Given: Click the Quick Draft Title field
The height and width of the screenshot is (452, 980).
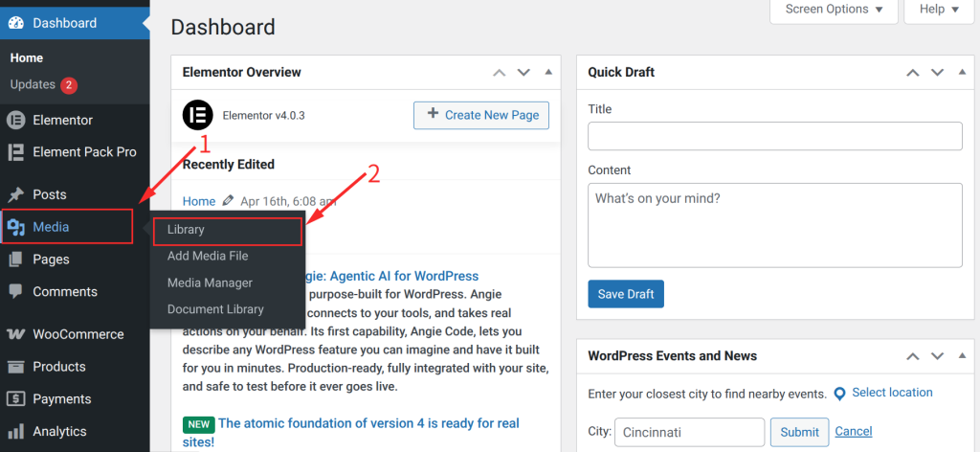Looking at the screenshot, I should click(774, 136).
